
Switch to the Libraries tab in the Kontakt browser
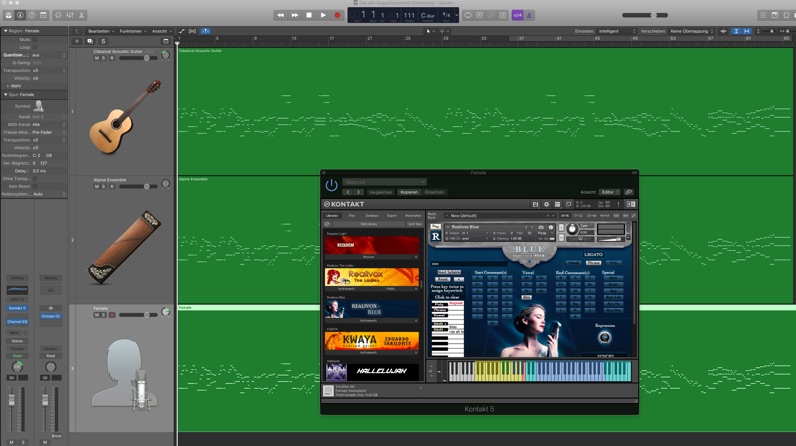[x=333, y=216]
